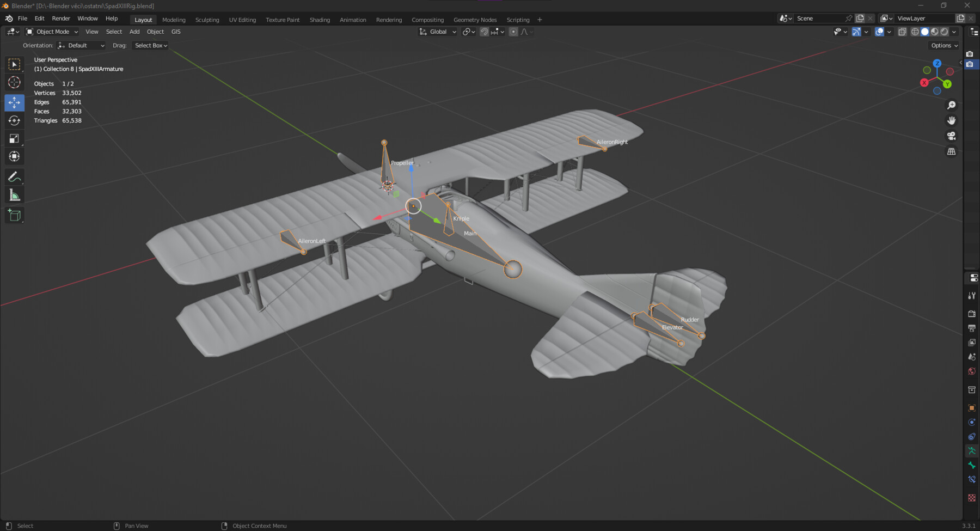980x531 pixels.
Task: Switch viewport to Wireframe shading mode
Action: point(915,32)
